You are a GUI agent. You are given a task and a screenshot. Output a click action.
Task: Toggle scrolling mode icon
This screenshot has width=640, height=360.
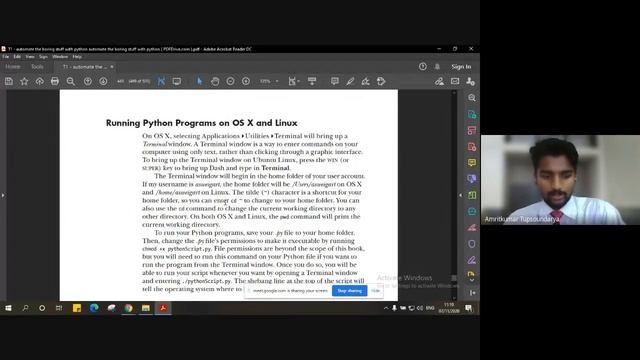coord(312,81)
